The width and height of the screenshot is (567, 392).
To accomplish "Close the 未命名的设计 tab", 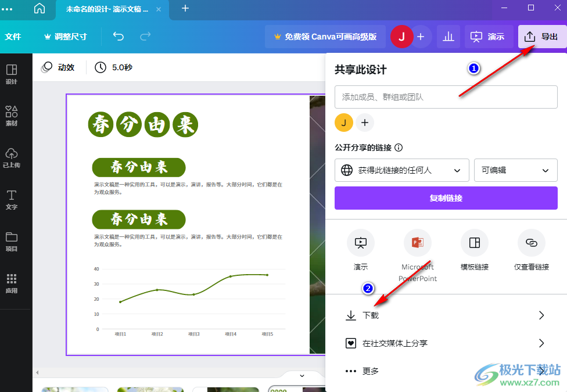I will tap(159, 9).
